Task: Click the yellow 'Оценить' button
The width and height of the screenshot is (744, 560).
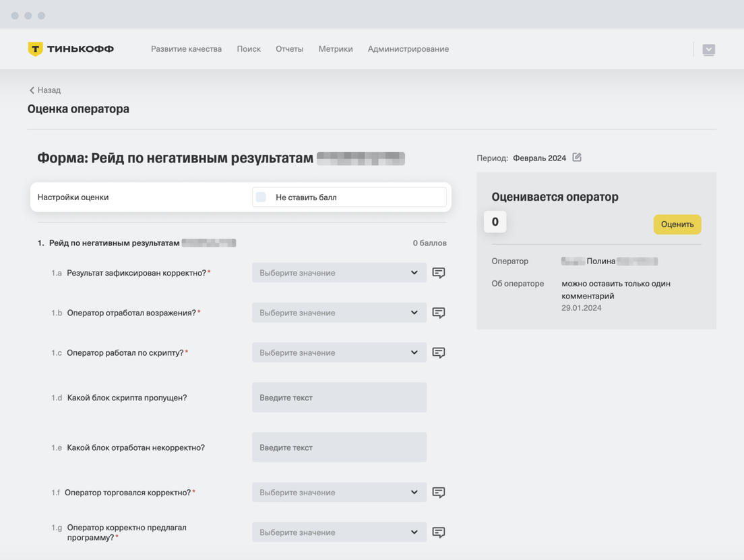Action: click(x=677, y=224)
